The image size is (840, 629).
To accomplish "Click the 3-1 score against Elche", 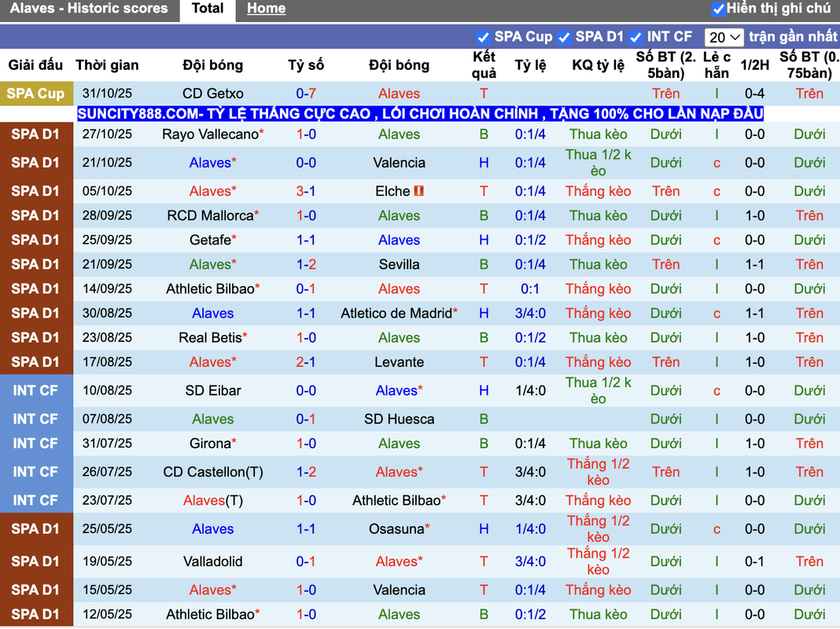I will [306, 191].
